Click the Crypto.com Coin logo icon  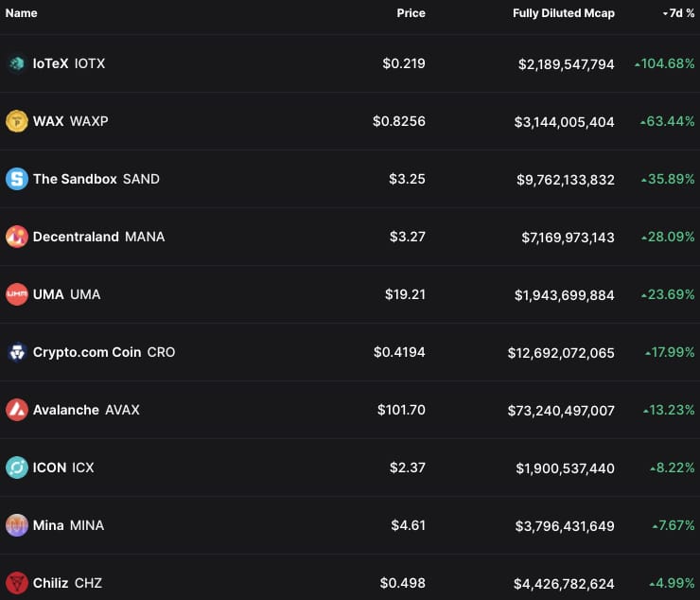[16, 352]
